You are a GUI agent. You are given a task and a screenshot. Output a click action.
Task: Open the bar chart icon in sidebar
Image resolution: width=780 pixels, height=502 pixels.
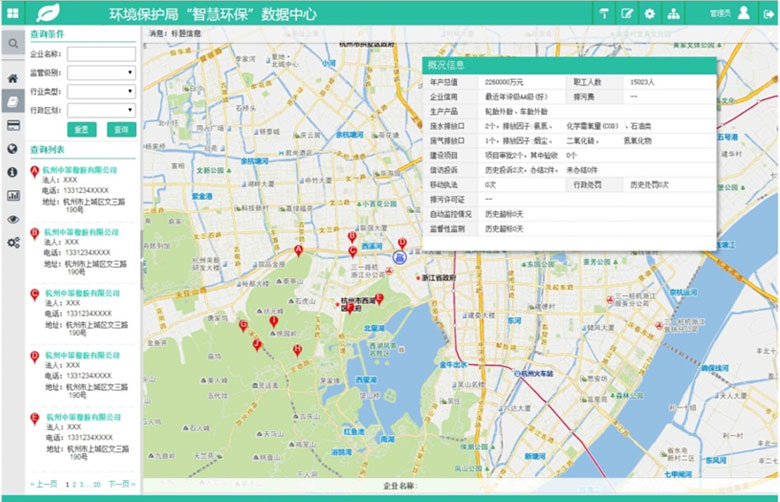(x=13, y=195)
